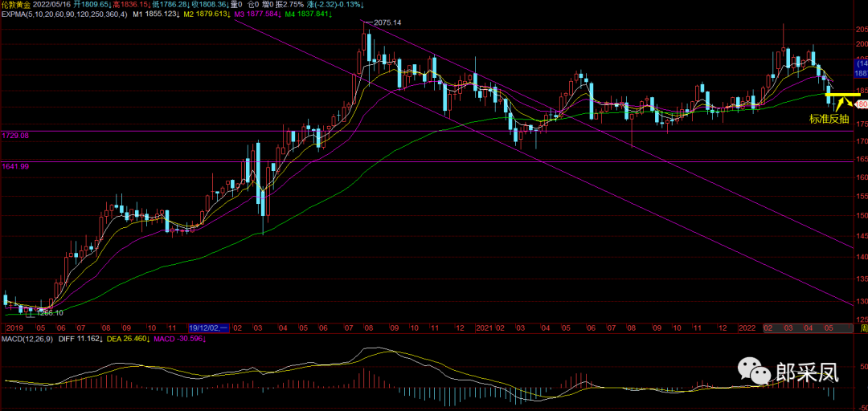Click the 2022 year label on time axis
Image resolution: width=868 pixels, height=411 pixels.
(x=747, y=328)
